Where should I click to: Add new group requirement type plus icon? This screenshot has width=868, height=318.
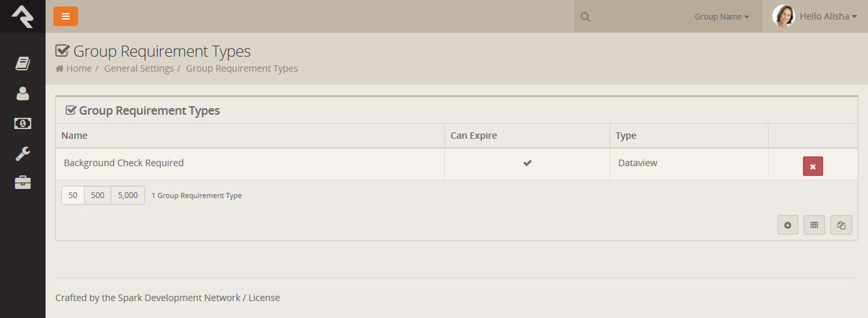coord(788,225)
